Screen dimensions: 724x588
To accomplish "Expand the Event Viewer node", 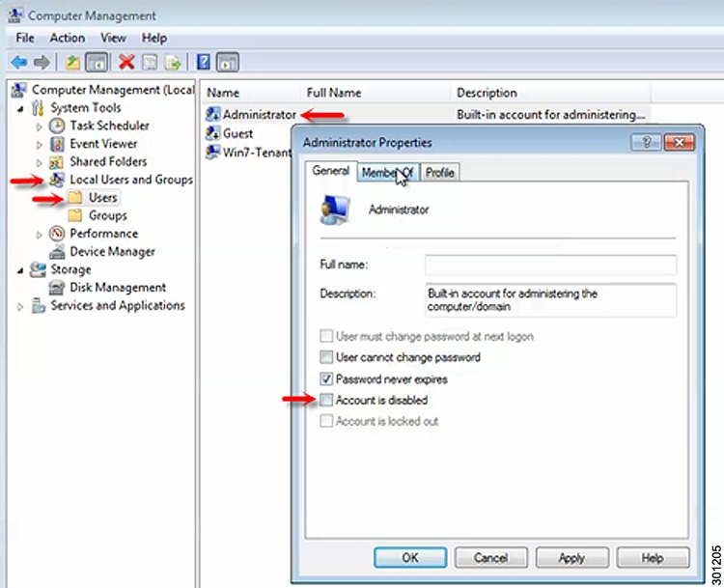I will coord(40,145).
